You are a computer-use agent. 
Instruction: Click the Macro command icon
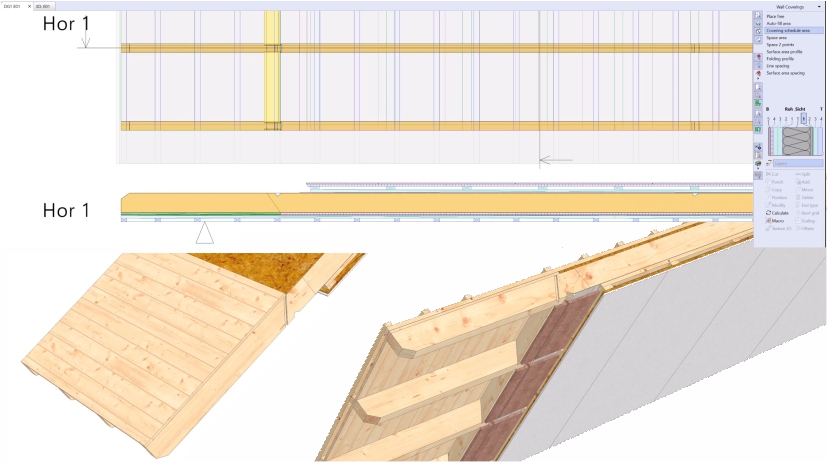coord(768,221)
